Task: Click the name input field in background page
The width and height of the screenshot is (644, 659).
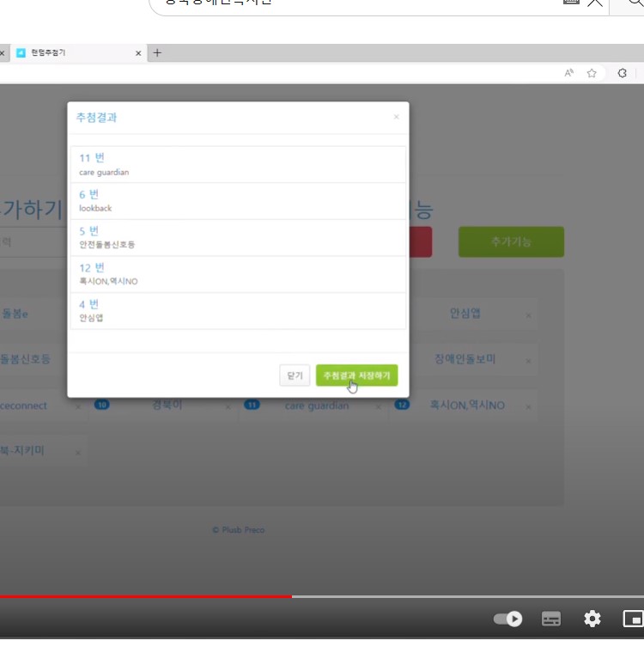Action: click(33, 241)
